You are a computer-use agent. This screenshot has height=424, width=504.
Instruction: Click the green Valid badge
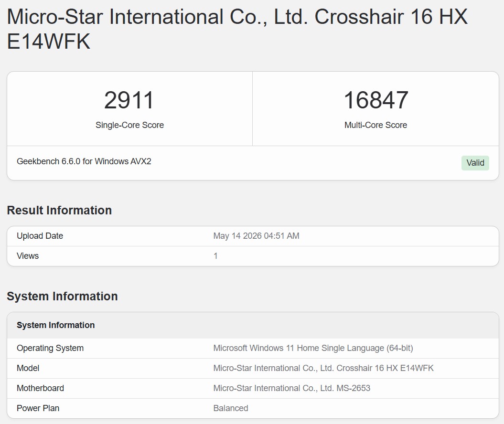tap(475, 163)
